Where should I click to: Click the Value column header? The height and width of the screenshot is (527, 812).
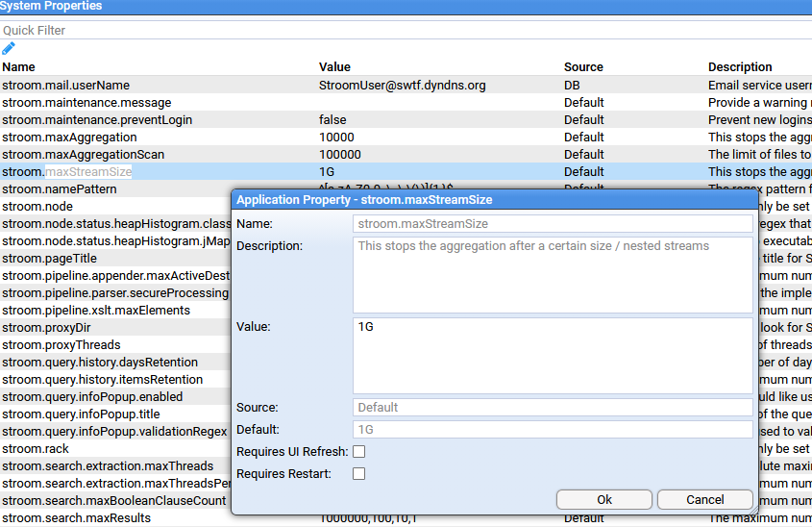click(334, 67)
